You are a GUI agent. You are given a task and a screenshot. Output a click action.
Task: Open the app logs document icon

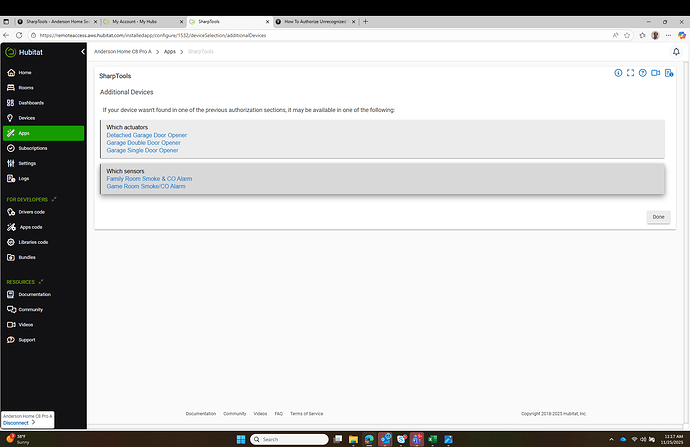[x=669, y=73]
